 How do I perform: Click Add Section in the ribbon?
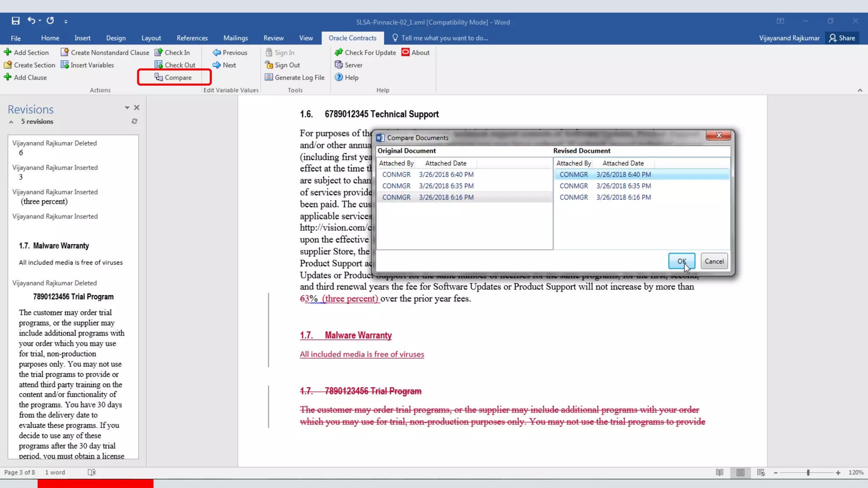[26, 53]
